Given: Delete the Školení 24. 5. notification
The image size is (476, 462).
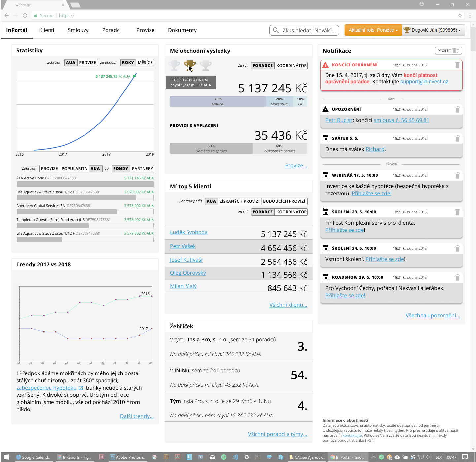Looking at the screenshot, I should [457, 248].
